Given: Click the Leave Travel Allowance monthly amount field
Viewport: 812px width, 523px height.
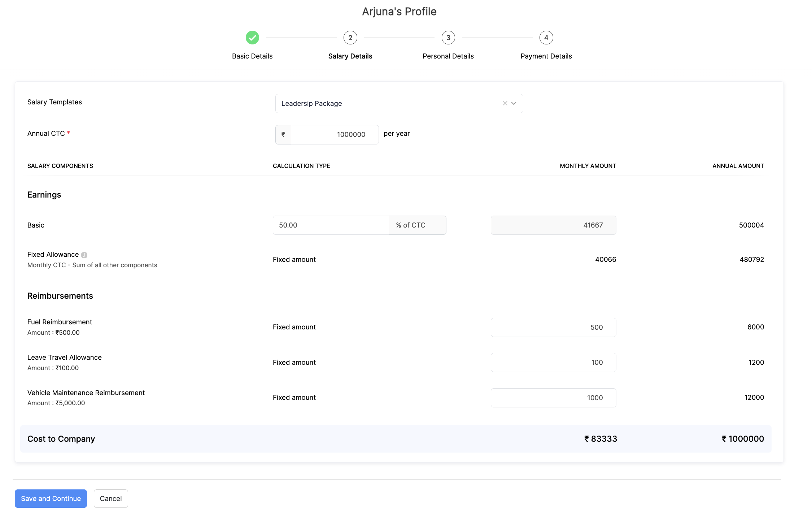Looking at the screenshot, I should coord(553,362).
